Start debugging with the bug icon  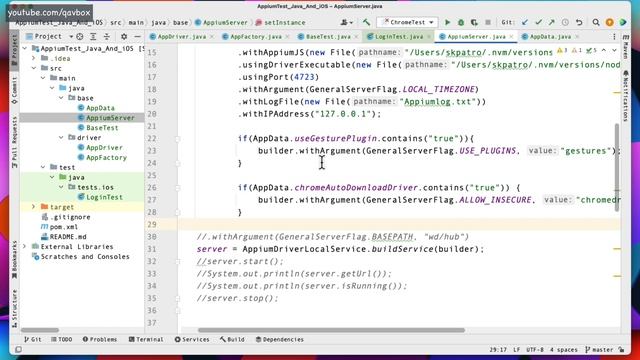[x=461, y=22]
